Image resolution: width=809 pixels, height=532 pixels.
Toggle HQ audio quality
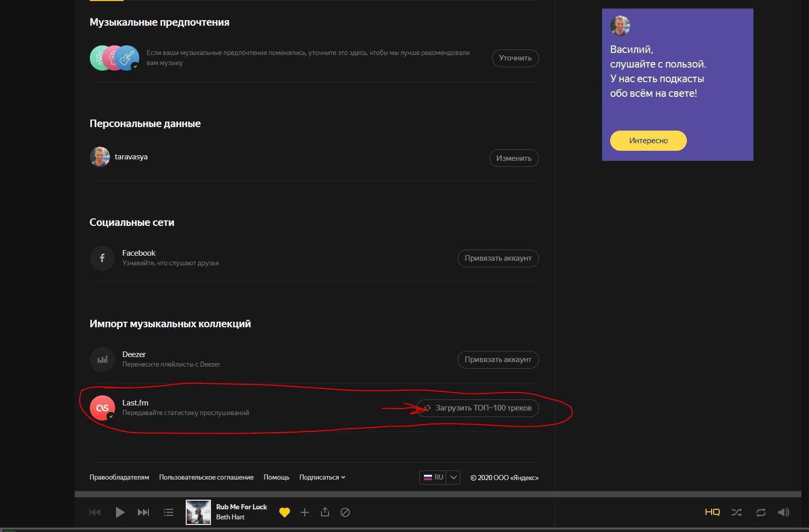[x=712, y=512]
